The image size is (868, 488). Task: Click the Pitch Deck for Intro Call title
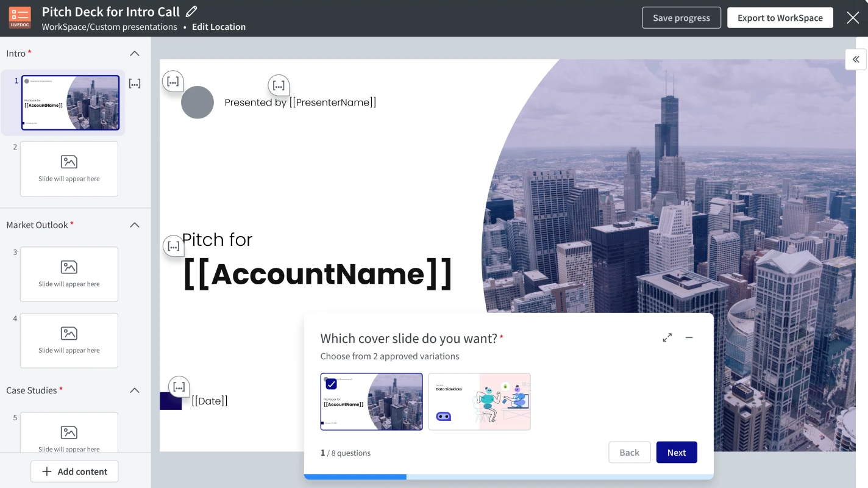(x=111, y=12)
